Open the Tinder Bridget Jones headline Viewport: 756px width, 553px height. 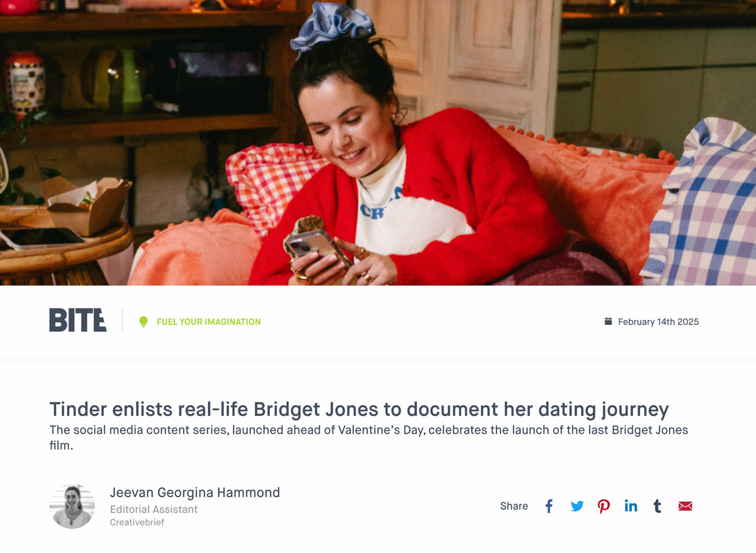click(x=359, y=409)
